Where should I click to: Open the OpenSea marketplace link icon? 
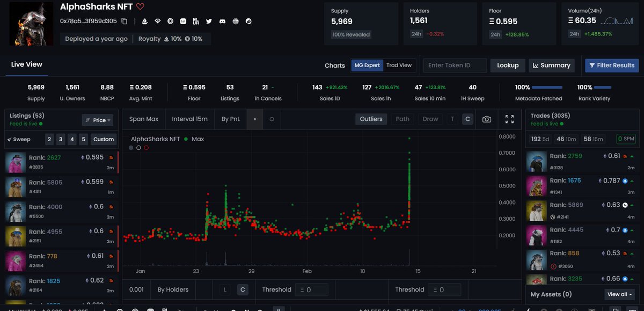point(144,21)
